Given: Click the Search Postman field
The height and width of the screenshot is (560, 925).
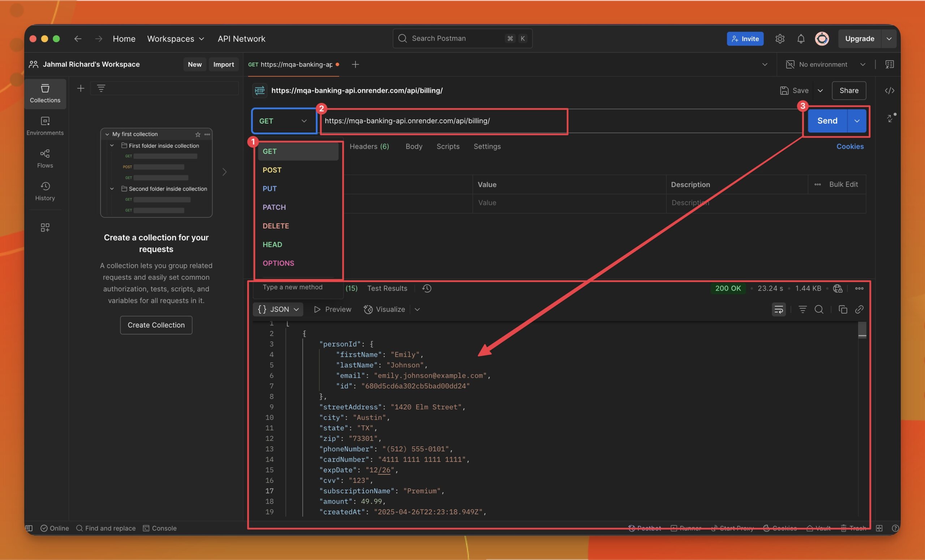Looking at the screenshot, I should pyautogui.click(x=462, y=39).
